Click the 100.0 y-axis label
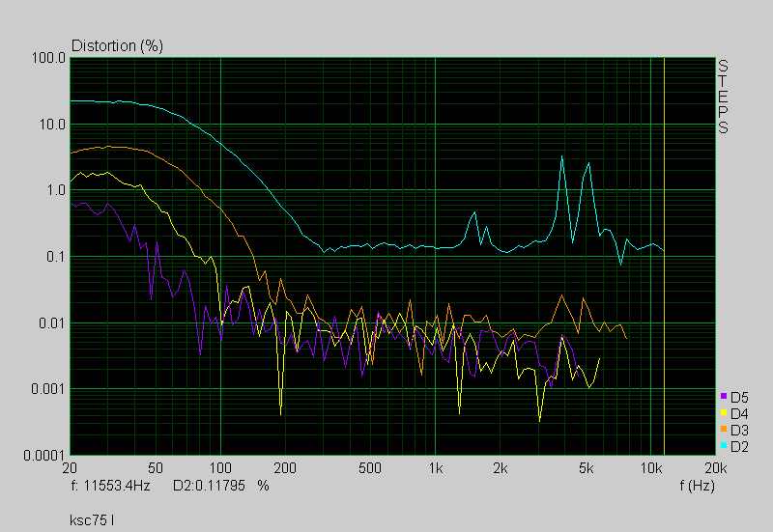The image size is (773, 532). [49, 58]
